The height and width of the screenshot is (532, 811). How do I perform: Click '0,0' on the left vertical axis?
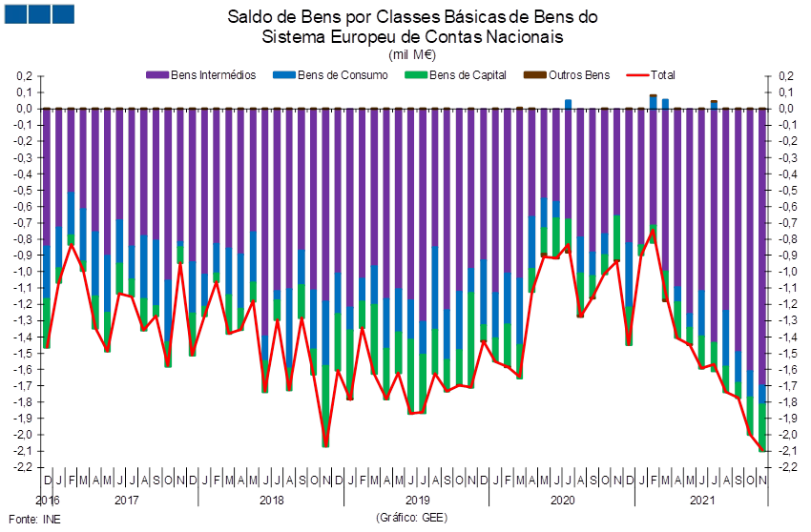[x=25, y=109]
